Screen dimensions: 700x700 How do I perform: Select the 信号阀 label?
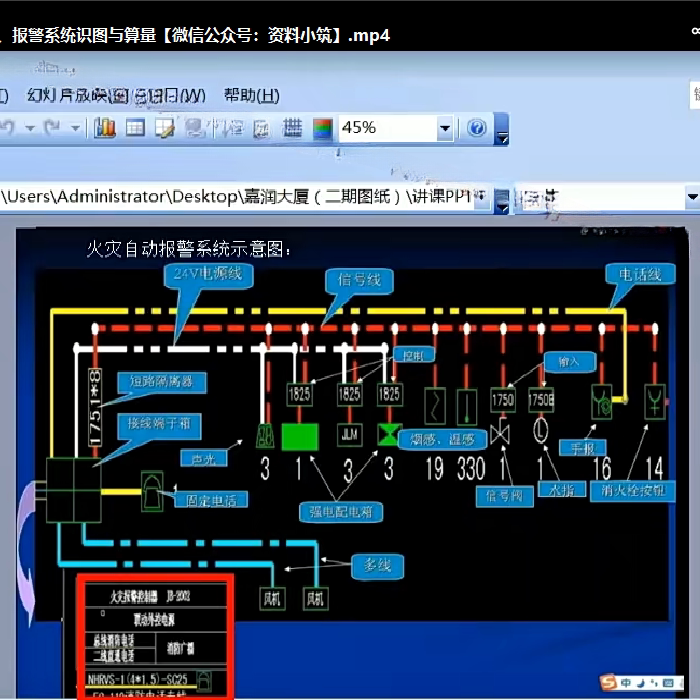(504, 496)
